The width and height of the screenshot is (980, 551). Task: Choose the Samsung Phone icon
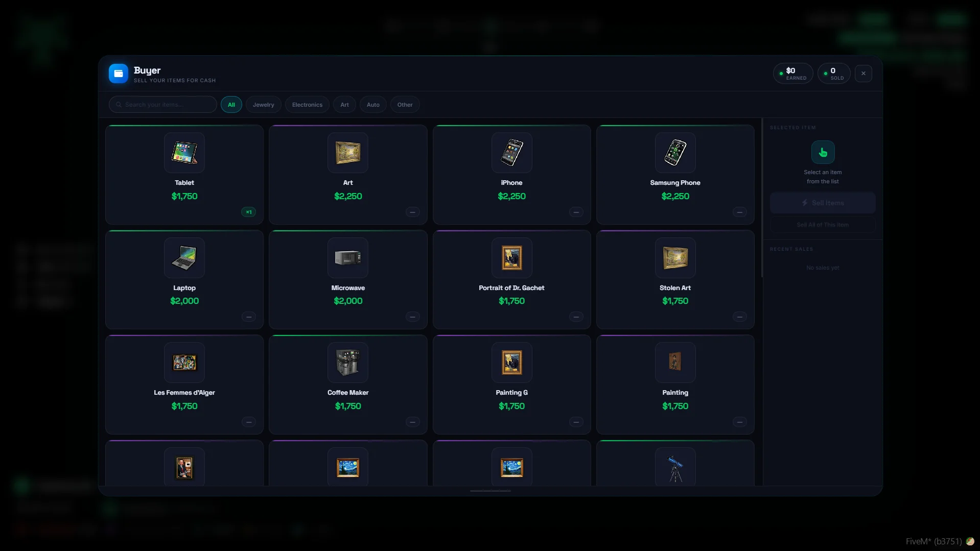click(x=675, y=153)
